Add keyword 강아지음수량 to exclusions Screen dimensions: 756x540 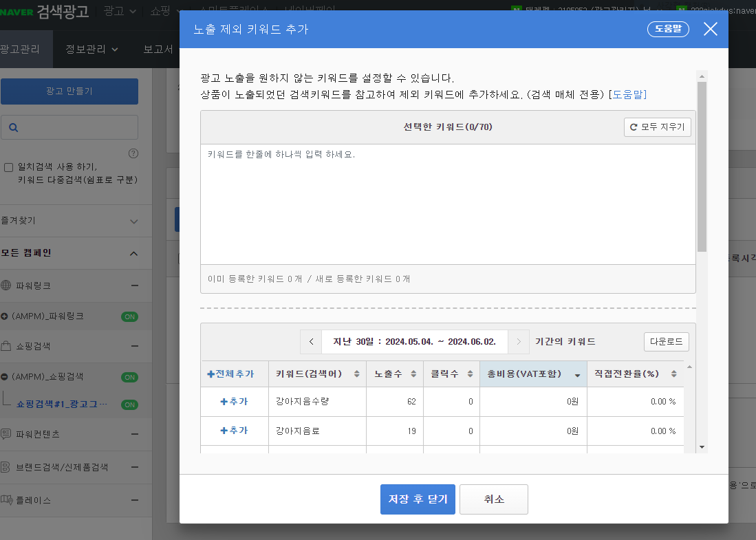point(234,402)
